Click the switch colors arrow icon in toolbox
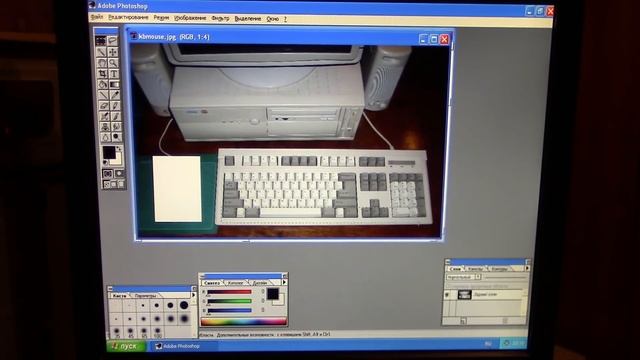The image size is (640, 360). (119, 148)
